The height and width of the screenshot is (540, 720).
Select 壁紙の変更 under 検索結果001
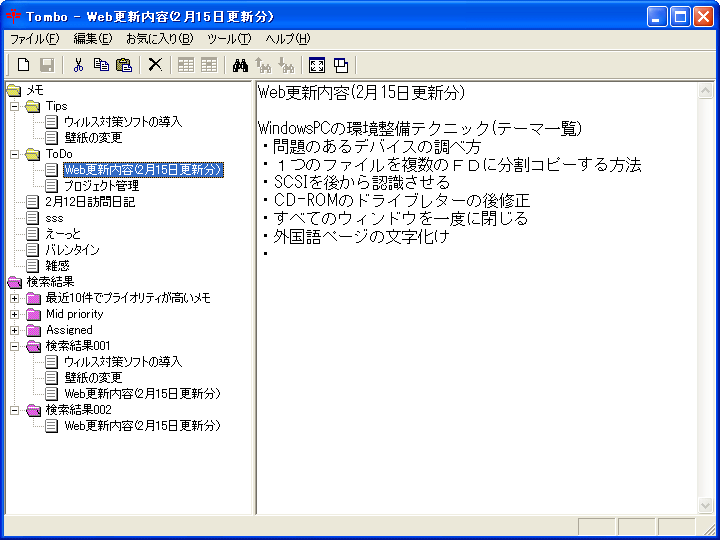tap(93, 378)
